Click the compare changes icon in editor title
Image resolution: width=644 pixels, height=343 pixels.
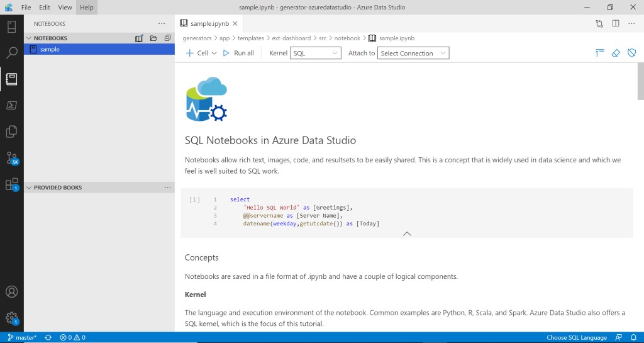[599, 23]
